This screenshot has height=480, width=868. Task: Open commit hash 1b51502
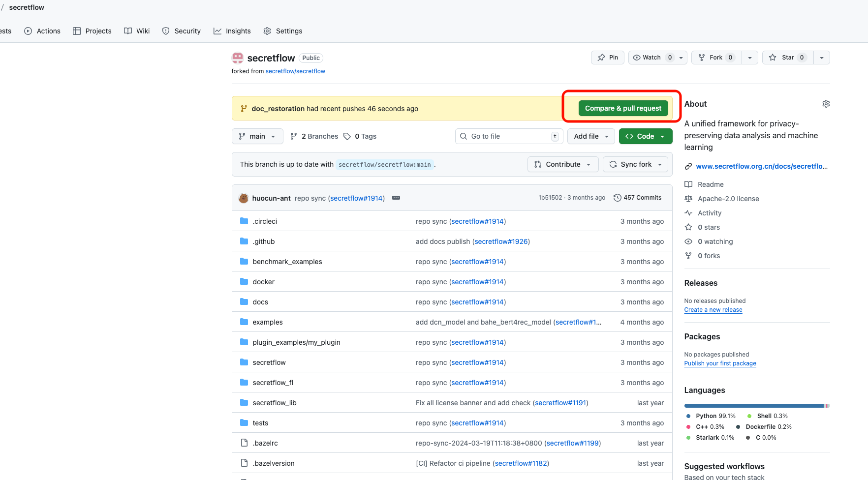(x=550, y=198)
